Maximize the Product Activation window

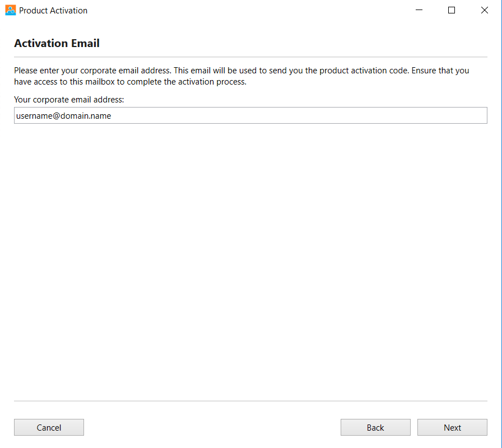[452, 10]
